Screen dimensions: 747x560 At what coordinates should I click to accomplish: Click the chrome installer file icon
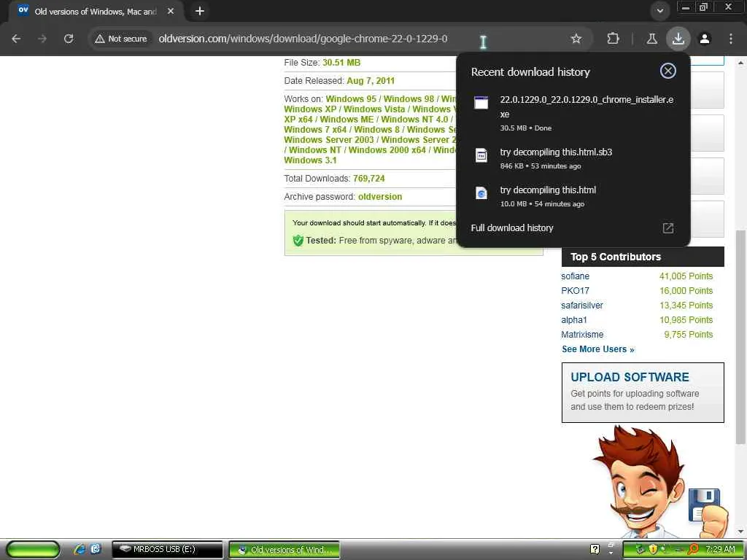[481, 103]
